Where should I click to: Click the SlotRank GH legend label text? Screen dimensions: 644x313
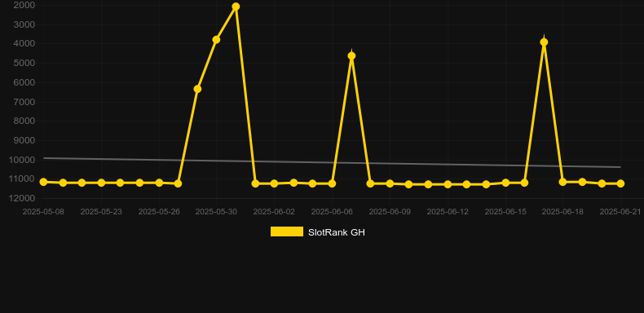point(337,232)
